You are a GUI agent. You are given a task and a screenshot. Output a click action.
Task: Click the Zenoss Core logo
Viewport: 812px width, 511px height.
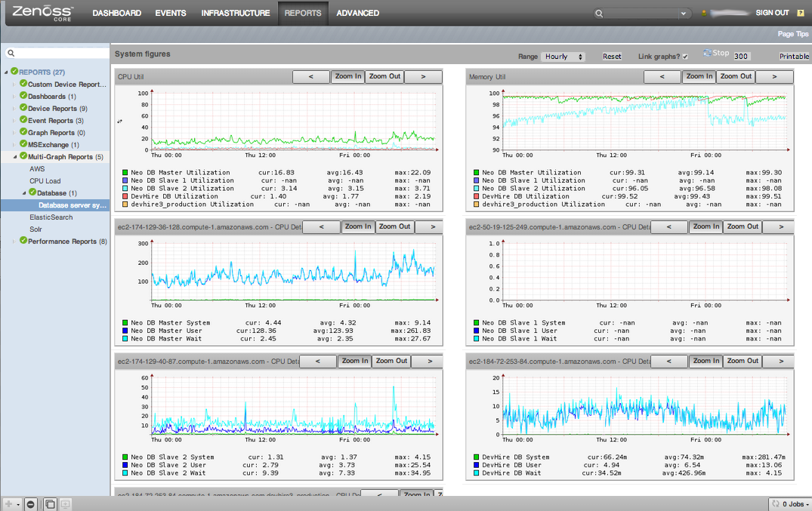(x=43, y=13)
